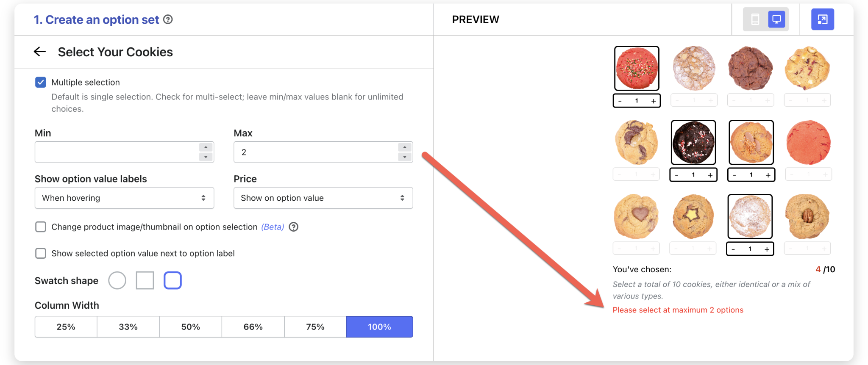
Task: Decrement the Max value with the stepper arrow
Action: [x=404, y=157]
